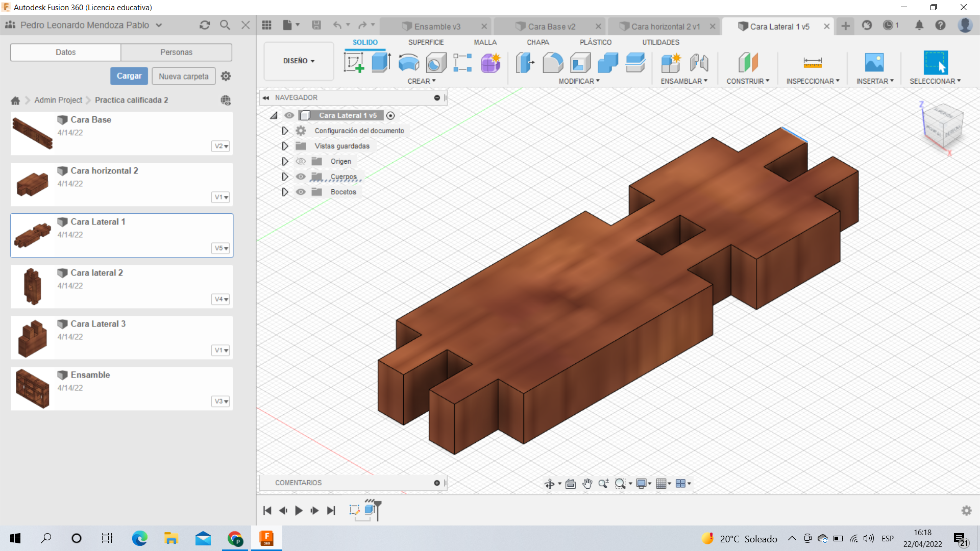
Task: Select the Shell tool icon
Action: (x=580, y=63)
